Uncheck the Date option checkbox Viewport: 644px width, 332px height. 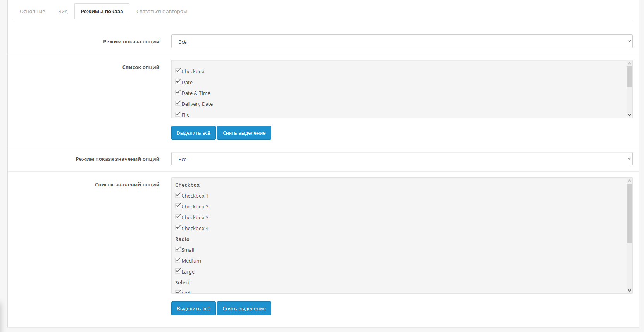click(178, 82)
